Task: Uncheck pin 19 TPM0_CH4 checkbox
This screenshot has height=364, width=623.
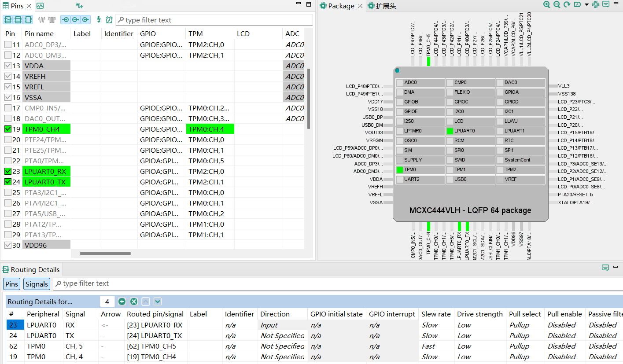Action: (8, 129)
